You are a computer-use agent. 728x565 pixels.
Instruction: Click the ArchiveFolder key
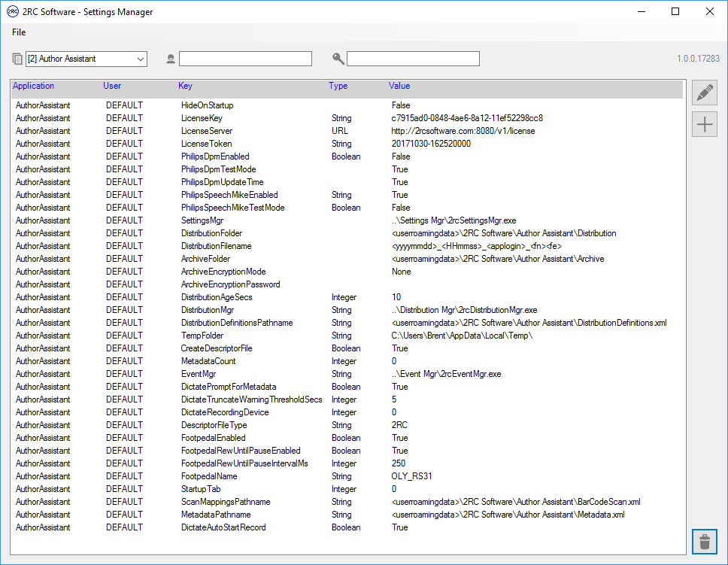pyautogui.click(x=205, y=259)
